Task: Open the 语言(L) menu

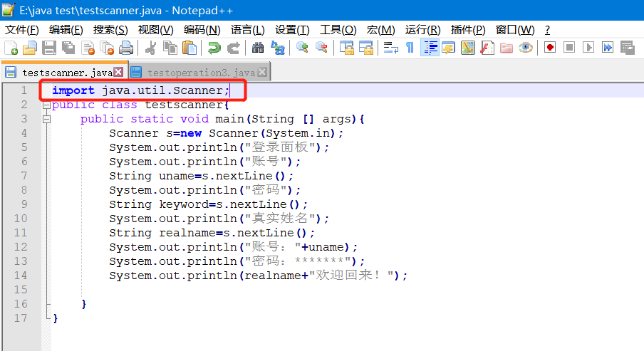Action: (x=248, y=30)
